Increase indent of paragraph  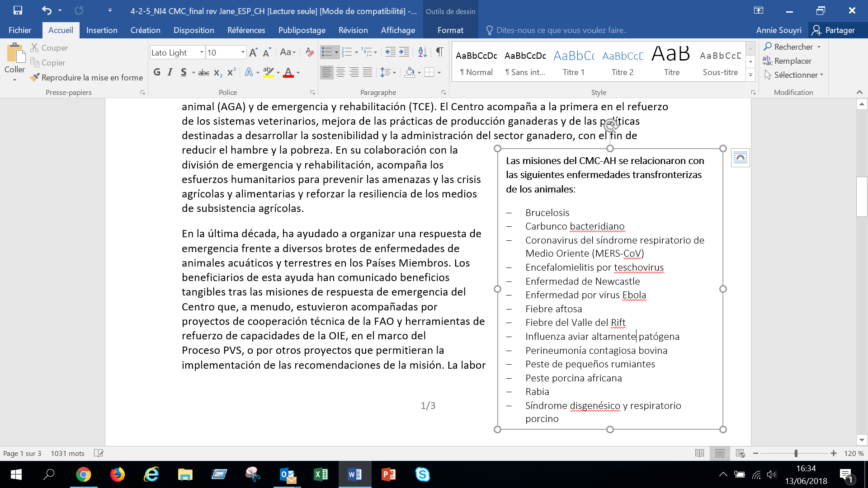pos(404,52)
